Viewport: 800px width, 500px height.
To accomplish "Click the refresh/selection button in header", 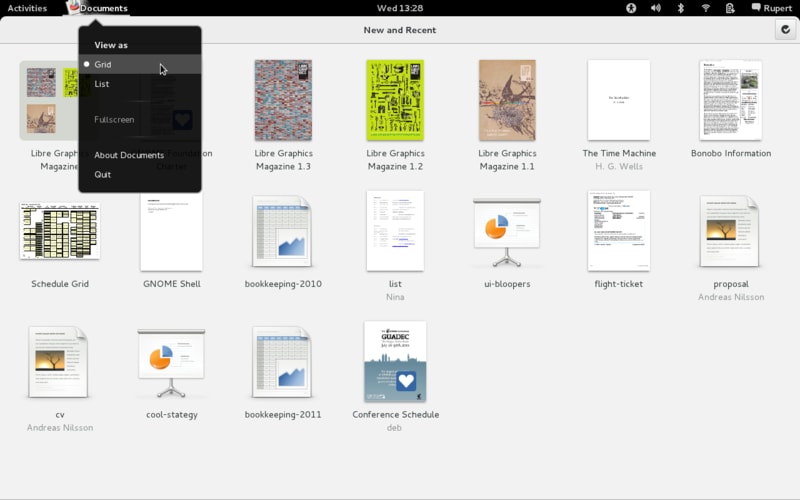I will point(785,30).
